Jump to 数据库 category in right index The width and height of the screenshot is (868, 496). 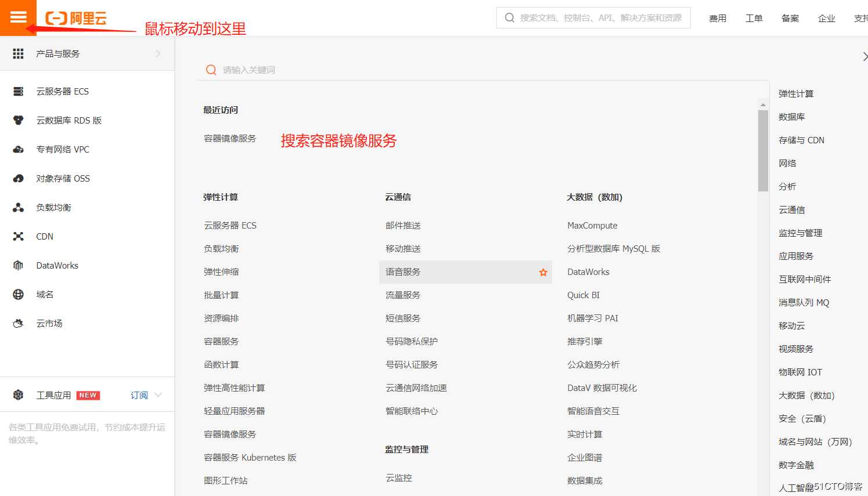pos(792,117)
